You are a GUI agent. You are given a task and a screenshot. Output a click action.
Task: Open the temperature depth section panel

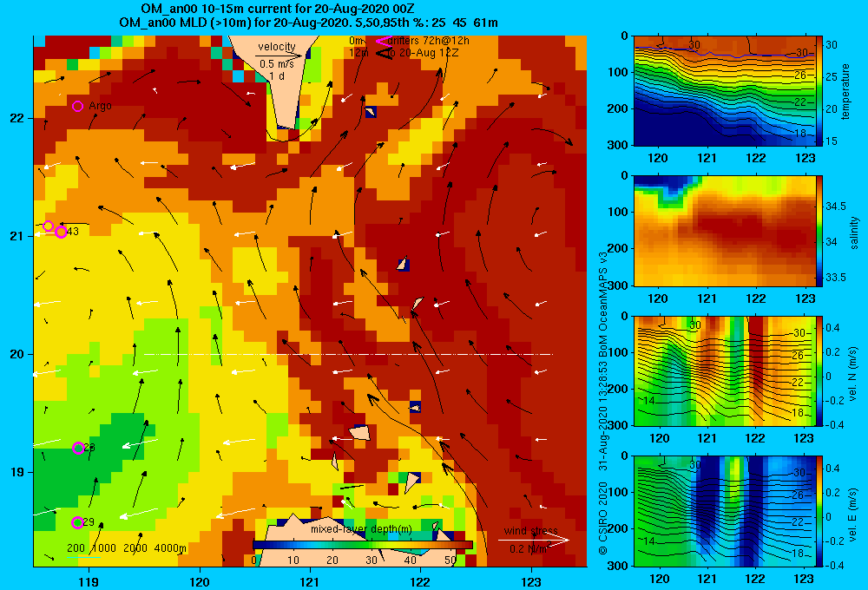click(724, 90)
